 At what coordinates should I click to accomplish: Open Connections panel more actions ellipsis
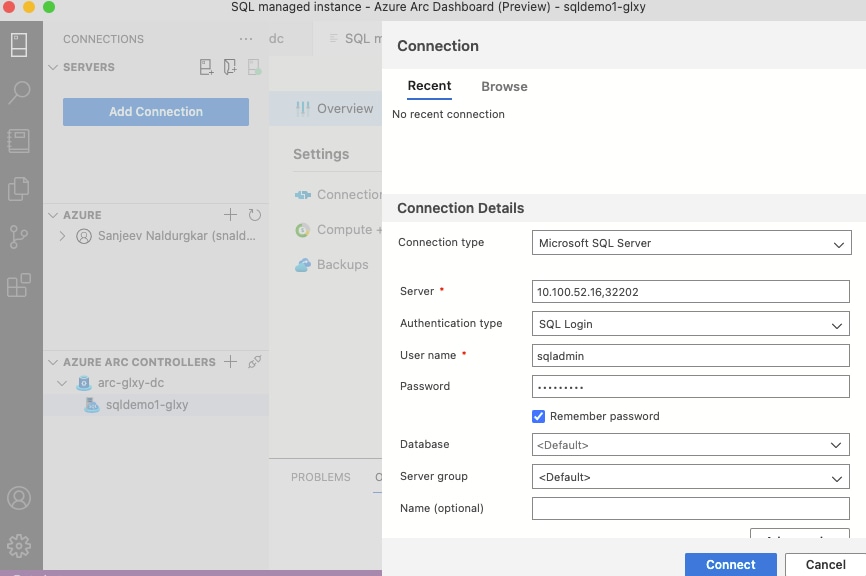tap(246, 39)
